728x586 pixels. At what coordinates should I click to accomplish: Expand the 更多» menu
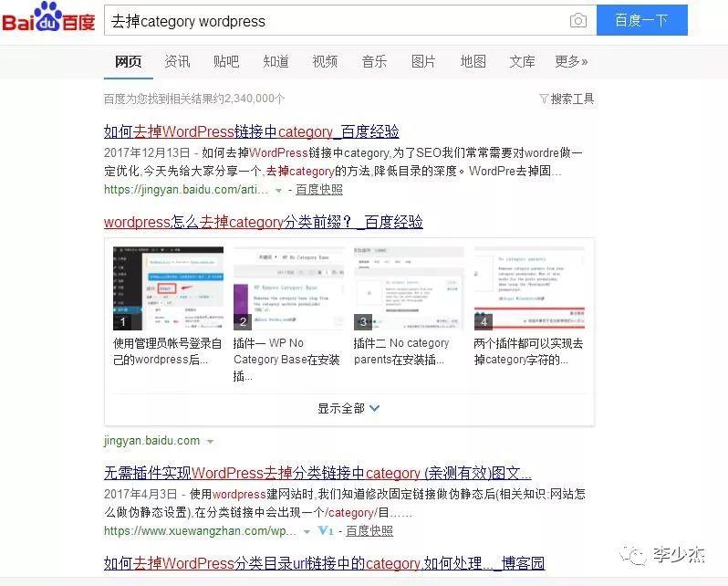[571, 61]
